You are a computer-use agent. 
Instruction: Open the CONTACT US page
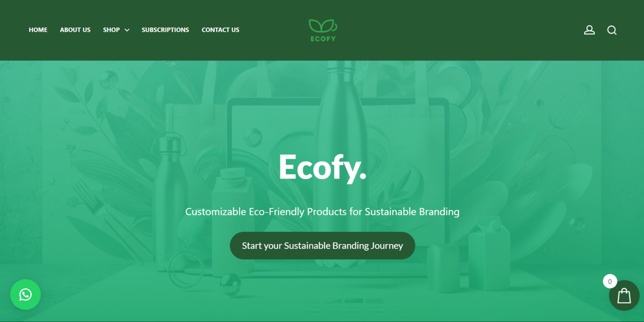point(220,30)
